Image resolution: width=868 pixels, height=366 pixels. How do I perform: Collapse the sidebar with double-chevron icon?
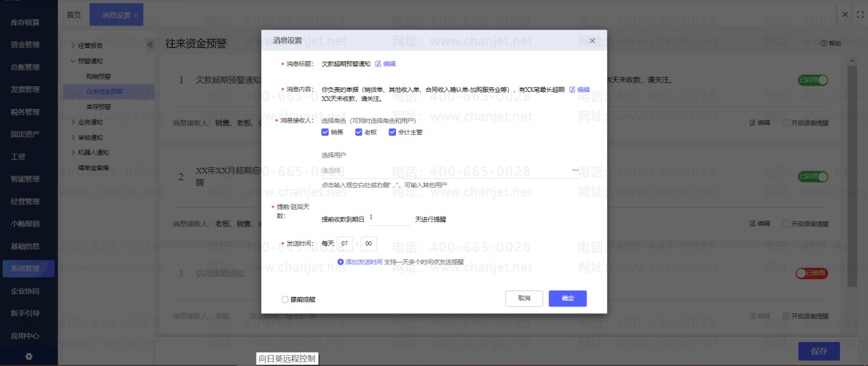click(150, 45)
